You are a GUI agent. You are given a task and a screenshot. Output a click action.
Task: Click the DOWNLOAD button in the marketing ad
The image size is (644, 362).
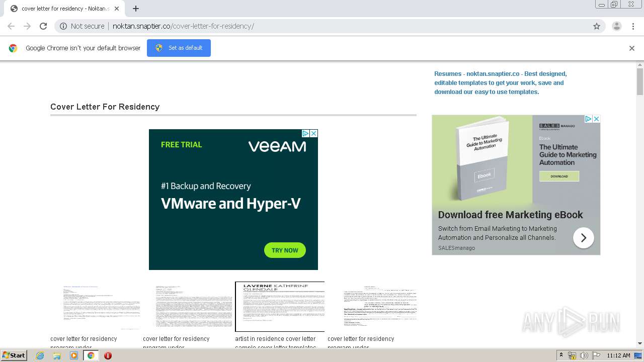[559, 176]
